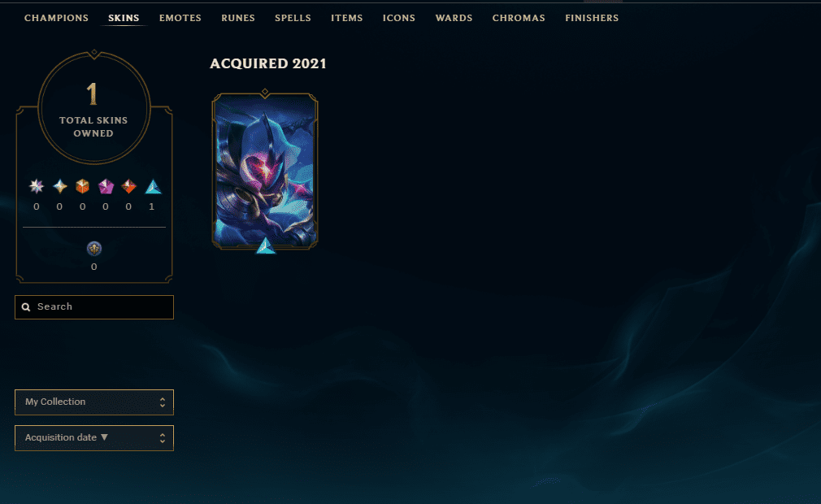Screen dimensions: 821x504
Task: Open the Runes tab
Action: coord(238,18)
